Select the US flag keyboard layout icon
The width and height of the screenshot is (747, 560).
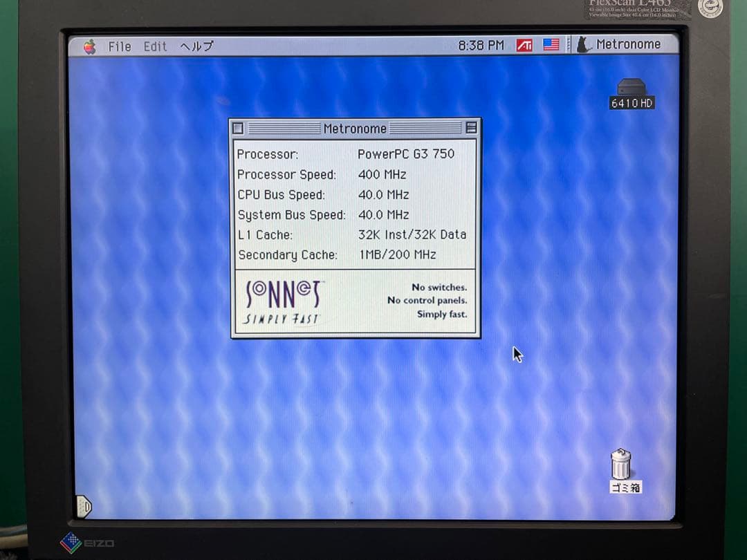[550, 44]
